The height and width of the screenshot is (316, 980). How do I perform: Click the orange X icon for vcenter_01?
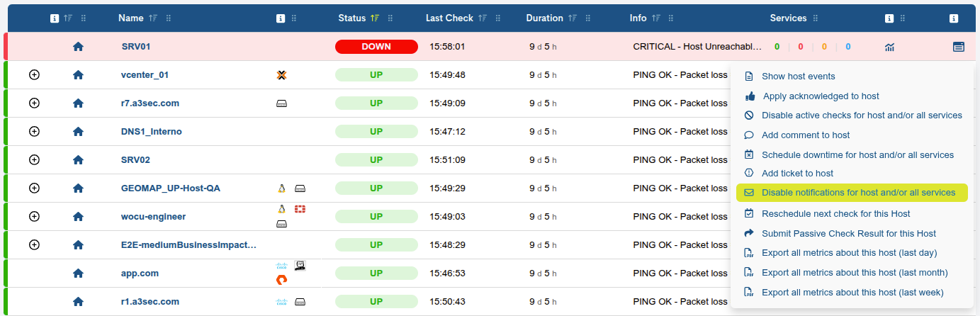(281, 75)
